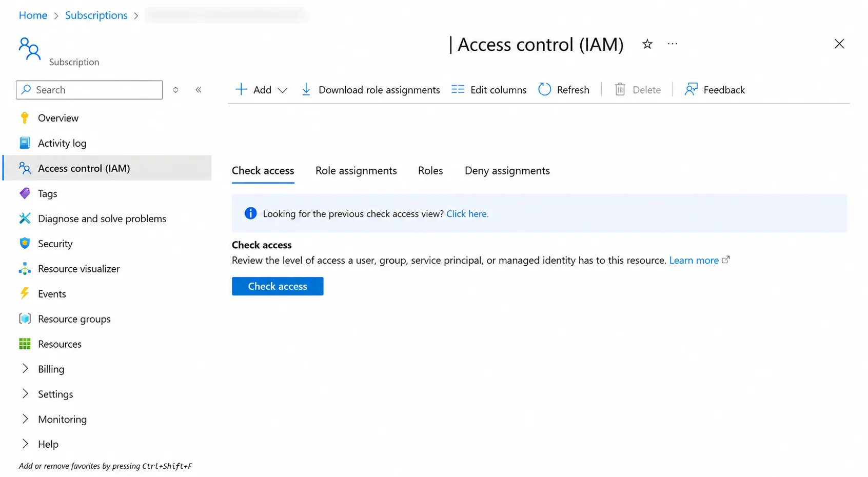Click the large Subscription people icon
The height and width of the screenshot is (477, 868).
[30, 49]
